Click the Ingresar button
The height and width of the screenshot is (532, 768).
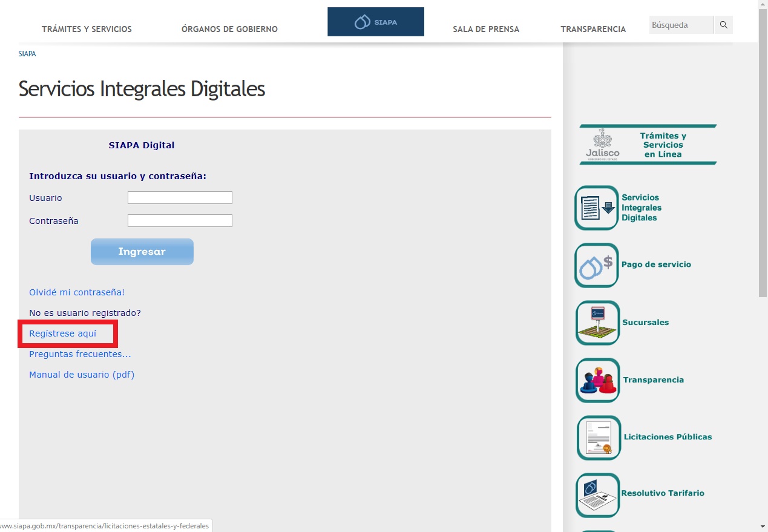coord(142,252)
